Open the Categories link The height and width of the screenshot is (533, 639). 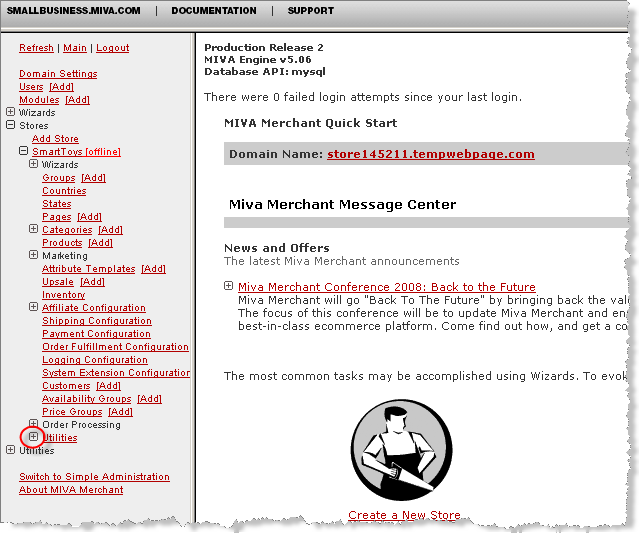67,230
